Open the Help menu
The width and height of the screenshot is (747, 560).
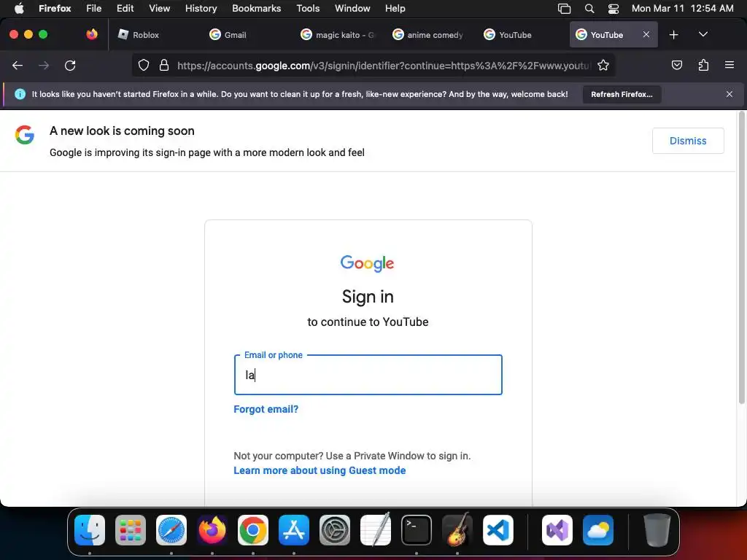[395, 8]
